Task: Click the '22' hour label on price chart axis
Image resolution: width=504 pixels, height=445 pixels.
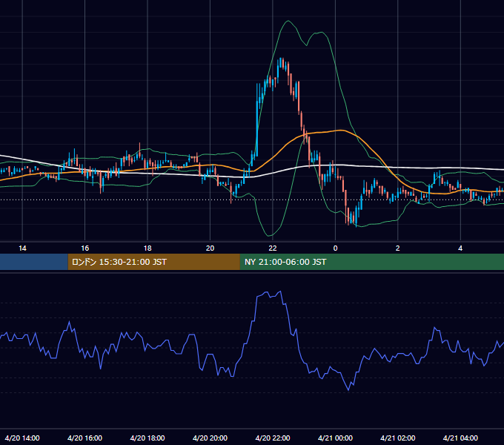Action: (273, 248)
